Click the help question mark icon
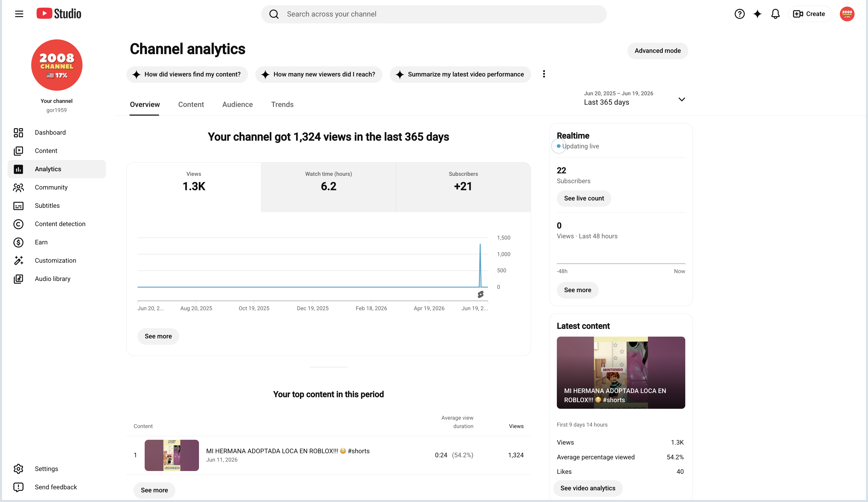Viewport: 868px width, 502px height. tap(739, 14)
